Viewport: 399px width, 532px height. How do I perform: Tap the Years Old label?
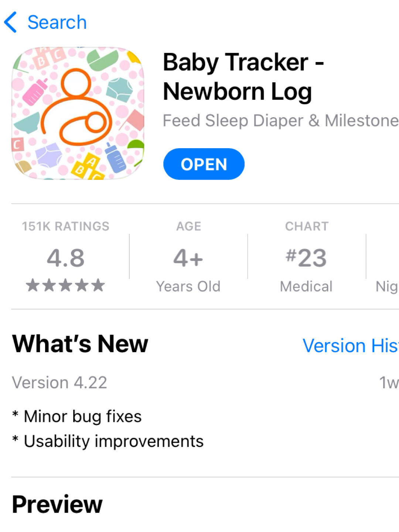(188, 286)
